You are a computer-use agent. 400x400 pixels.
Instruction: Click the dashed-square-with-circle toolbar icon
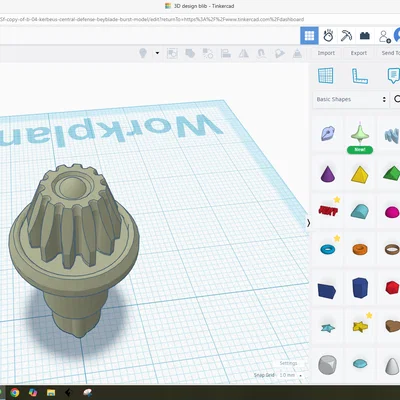(x=172, y=53)
